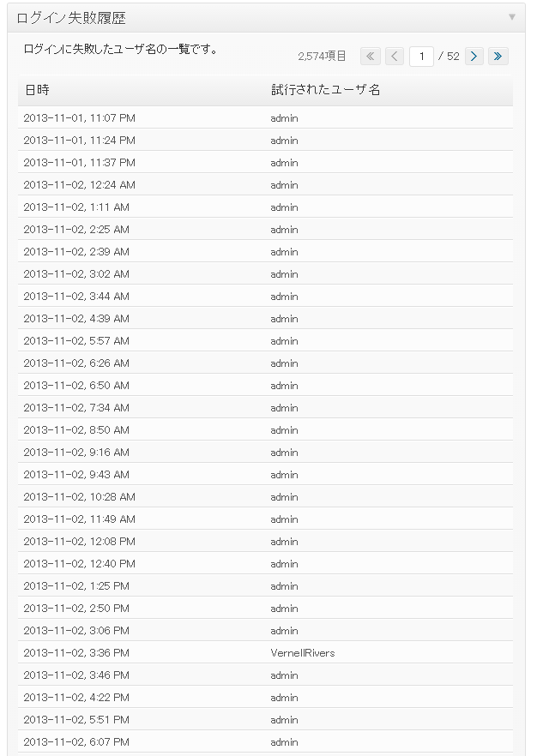The image size is (537, 756).
Task: Jump to last page arrow
Action: tap(498, 57)
